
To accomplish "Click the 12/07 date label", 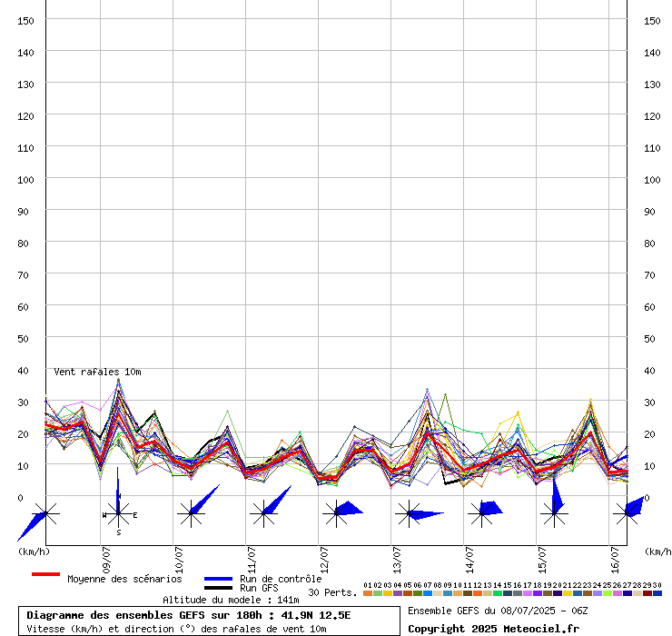I will [324, 560].
